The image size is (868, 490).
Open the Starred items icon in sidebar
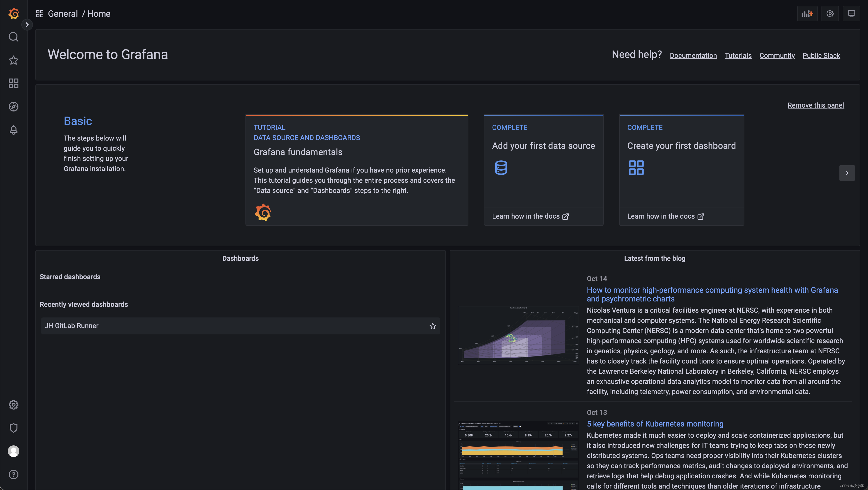pyautogui.click(x=14, y=60)
